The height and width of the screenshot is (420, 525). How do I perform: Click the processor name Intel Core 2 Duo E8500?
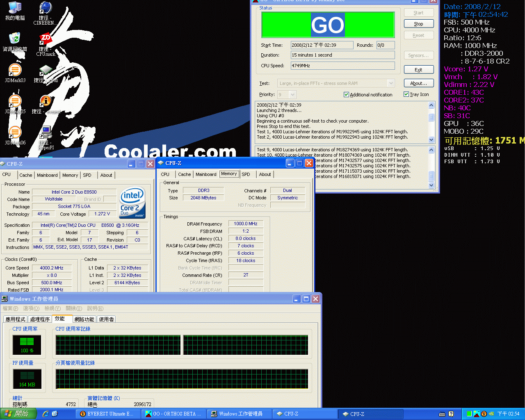click(74, 192)
